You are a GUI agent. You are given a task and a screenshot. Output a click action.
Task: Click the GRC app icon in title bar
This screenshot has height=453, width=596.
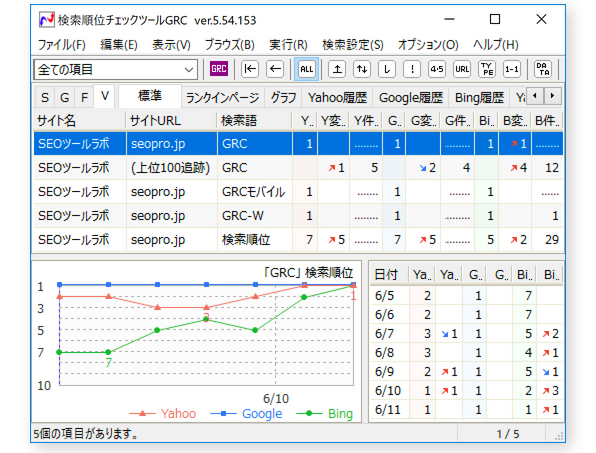pyautogui.click(x=47, y=20)
